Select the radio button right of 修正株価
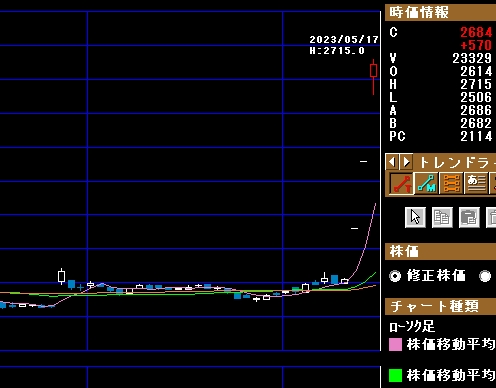This screenshot has height=388, width=496. click(x=485, y=276)
